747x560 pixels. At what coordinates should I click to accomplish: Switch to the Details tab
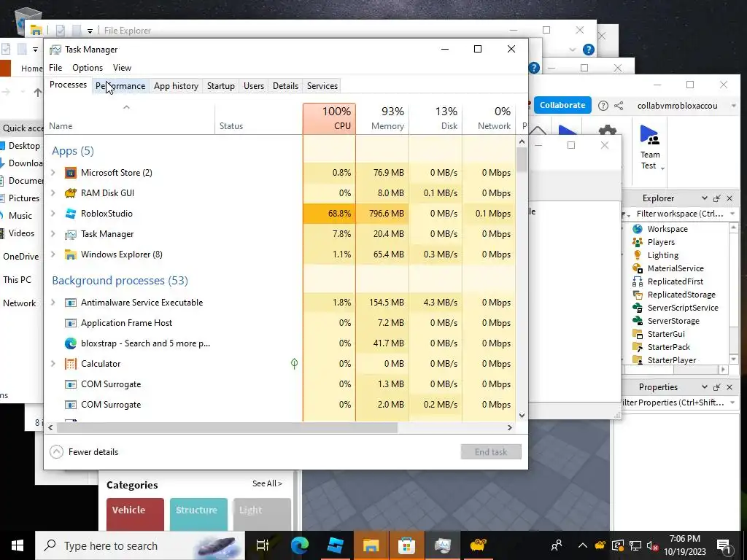(x=285, y=86)
